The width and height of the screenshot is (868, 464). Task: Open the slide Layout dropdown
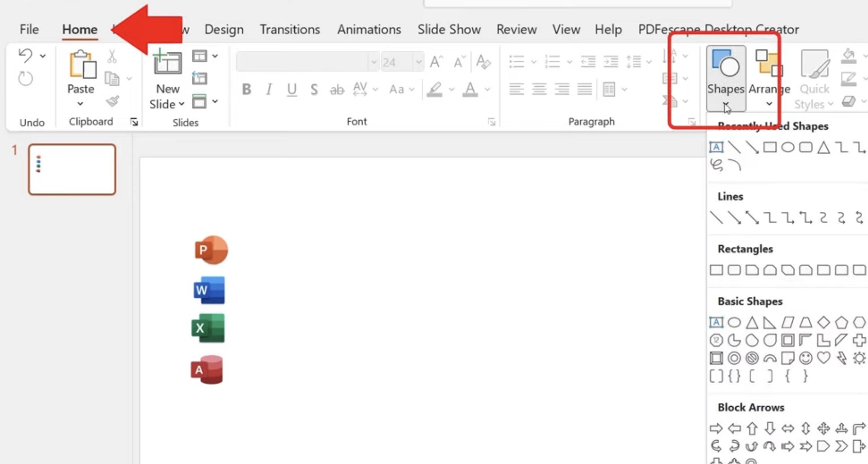coord(205,56)
